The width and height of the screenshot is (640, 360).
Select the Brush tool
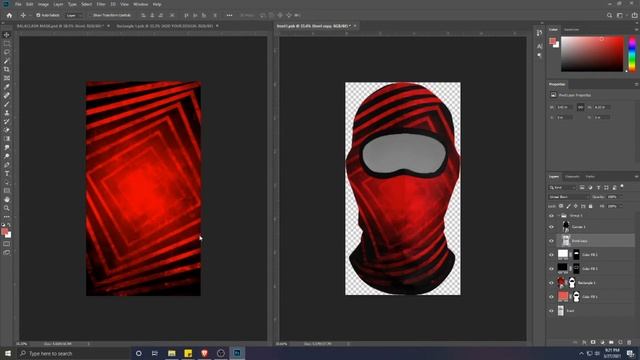7,104
